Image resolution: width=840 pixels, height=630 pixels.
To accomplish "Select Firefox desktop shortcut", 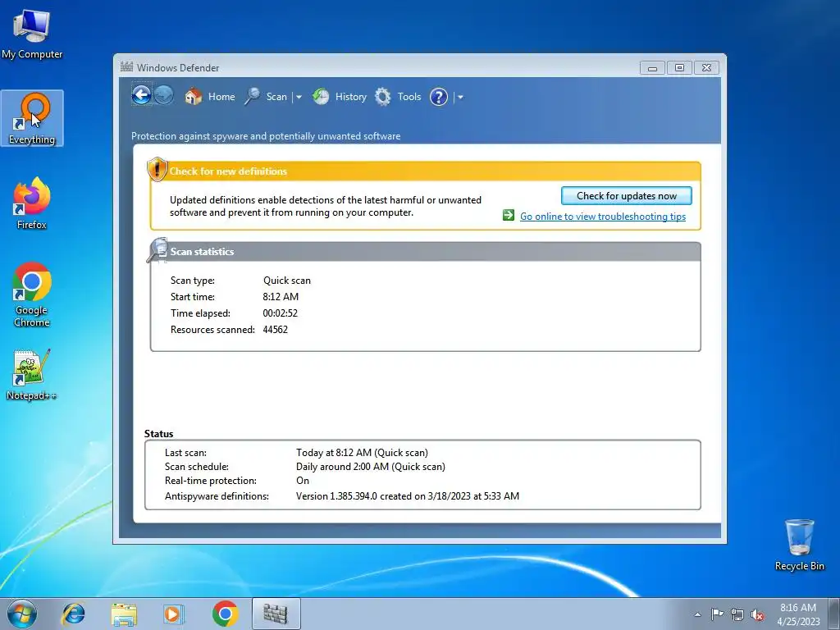I will point(32,203).
